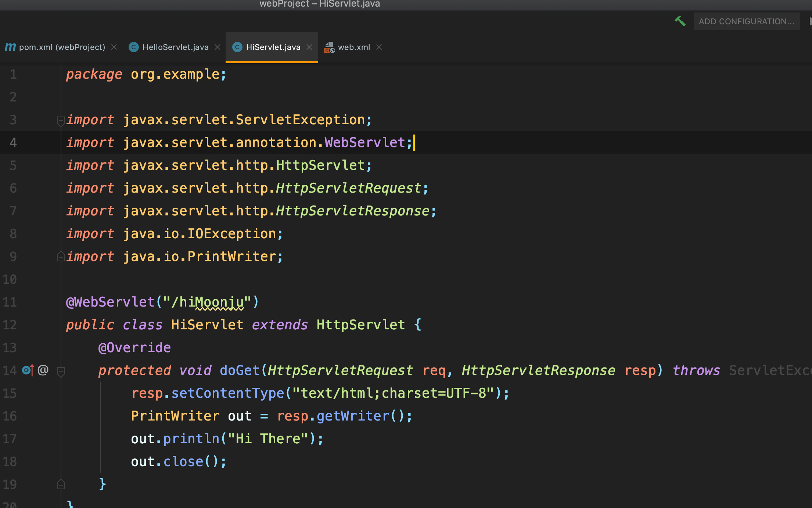The image size is (812, 508).
Task: Click the @Override annotation on line 13
Action: coord(134,348)
